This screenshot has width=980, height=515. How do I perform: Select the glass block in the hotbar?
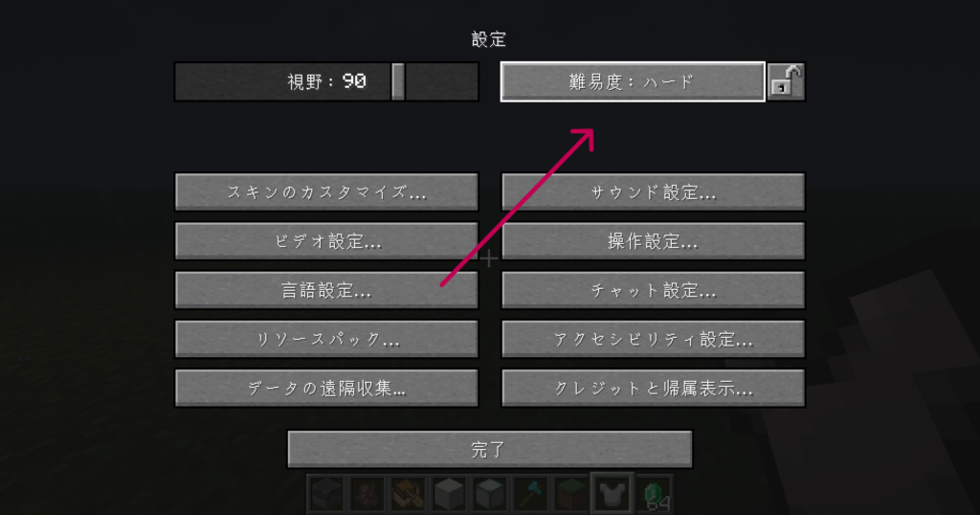point(489,494)
